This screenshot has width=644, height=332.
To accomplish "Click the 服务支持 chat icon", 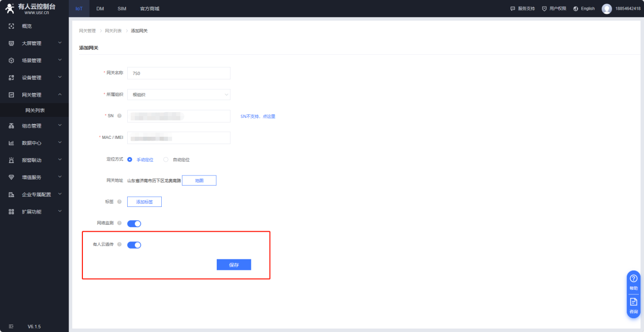I will coord(513,9).
